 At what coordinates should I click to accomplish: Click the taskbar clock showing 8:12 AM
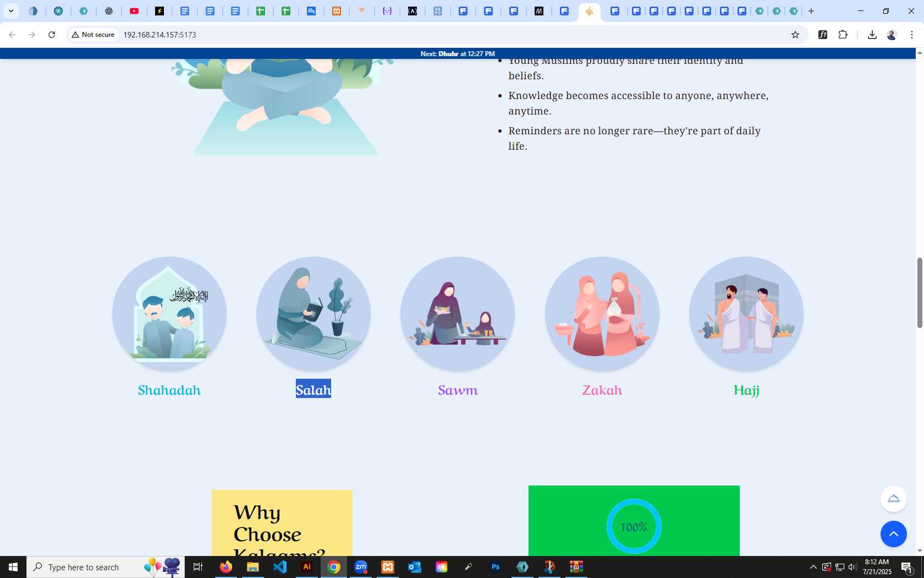coord(877,567)
